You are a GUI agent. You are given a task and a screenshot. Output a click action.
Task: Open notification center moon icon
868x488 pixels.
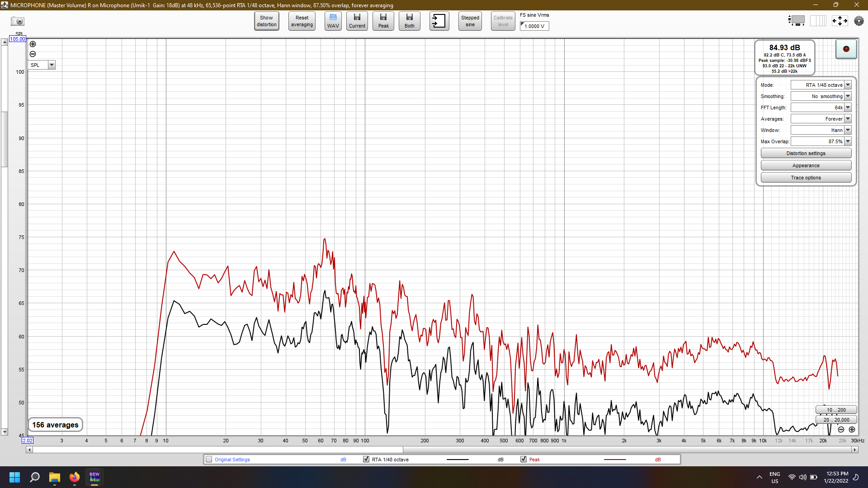(856, 477)
